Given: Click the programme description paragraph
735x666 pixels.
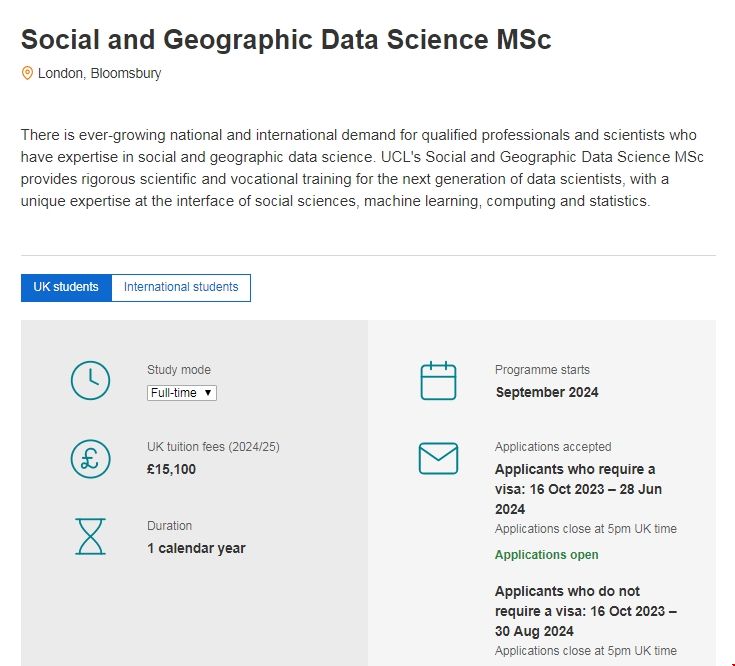Looking at the screenshot, I should (360, 168).
